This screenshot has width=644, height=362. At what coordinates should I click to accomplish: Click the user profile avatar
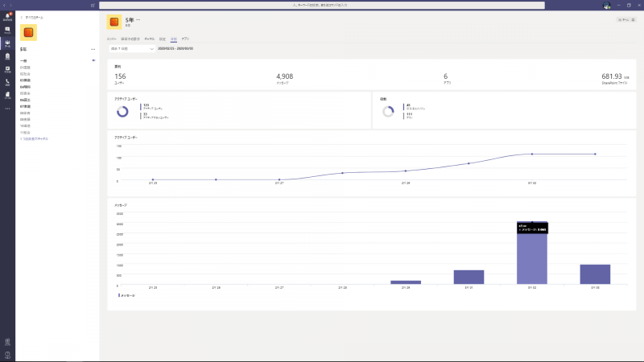pyautogui.click(x=606, y=5)
